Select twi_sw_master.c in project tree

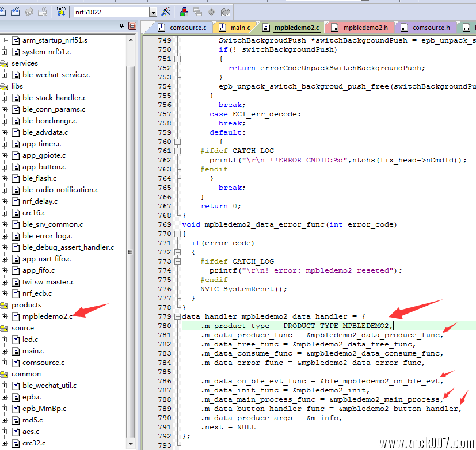coord(48,282)
